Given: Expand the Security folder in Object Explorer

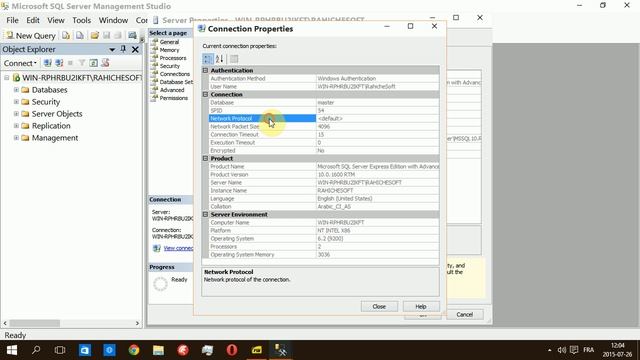Looking at the screenshot, I should 16,102.
